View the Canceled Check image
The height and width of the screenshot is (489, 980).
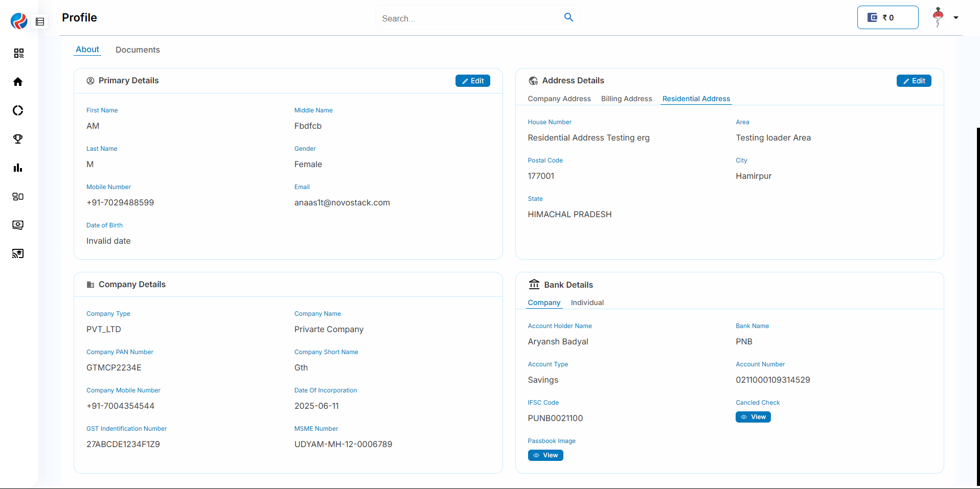pos(753,417)
